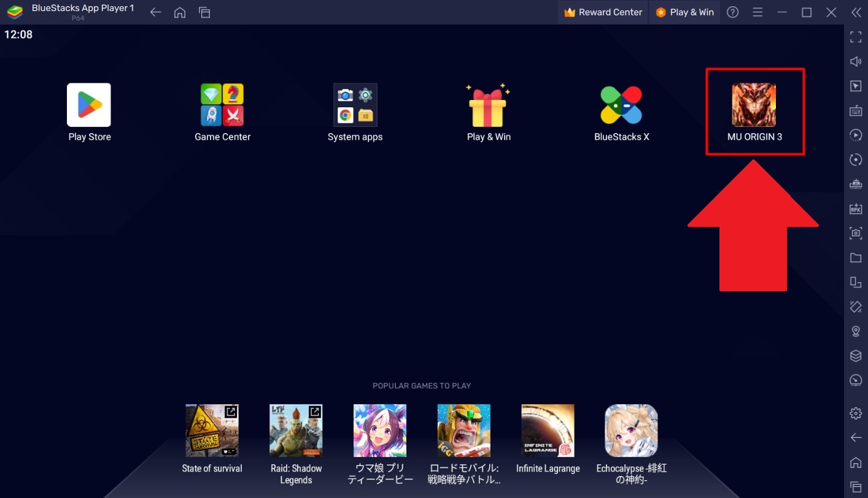This screenshot has width=868, height=498.
Task: Open the media folder sidebar icon
Action: pos(856,258)
